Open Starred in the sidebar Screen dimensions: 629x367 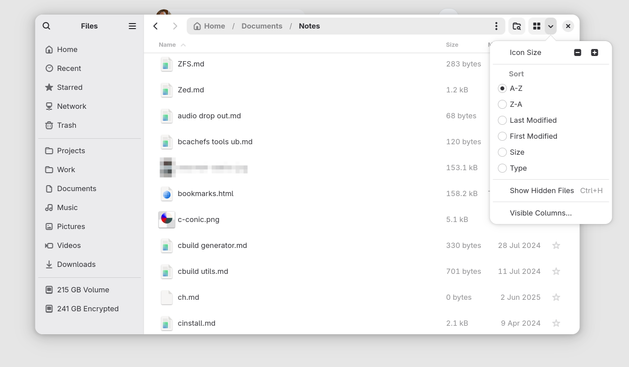89,87
